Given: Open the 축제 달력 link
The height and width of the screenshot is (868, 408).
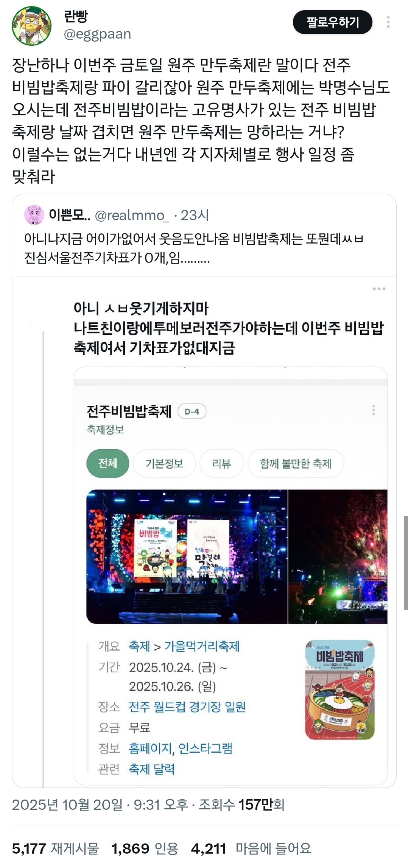Looking at the screenshot, I should coord(152,768).
